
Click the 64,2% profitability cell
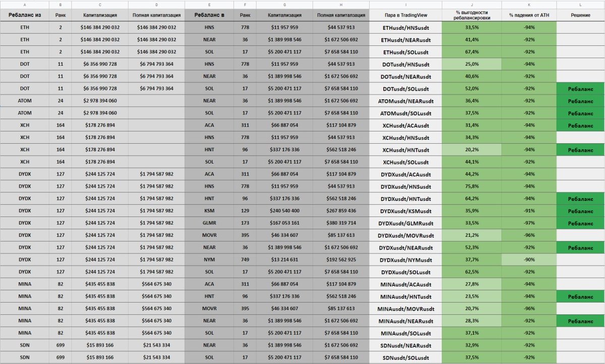click(x=471, y=199)
